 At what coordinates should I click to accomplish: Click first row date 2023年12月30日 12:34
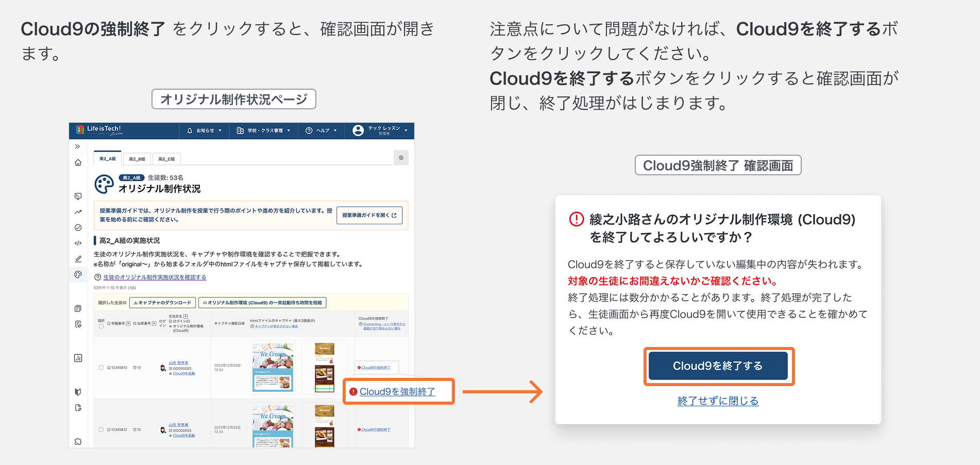pyautogui.click(x=227, y=368)
